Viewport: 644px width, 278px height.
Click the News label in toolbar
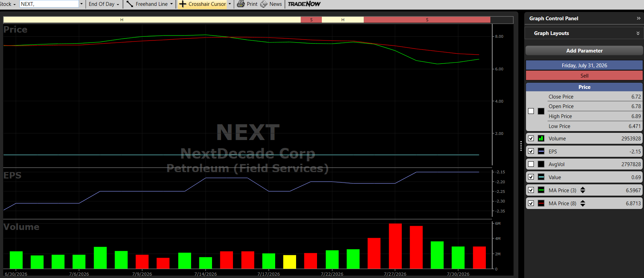(x=276, y=4)
